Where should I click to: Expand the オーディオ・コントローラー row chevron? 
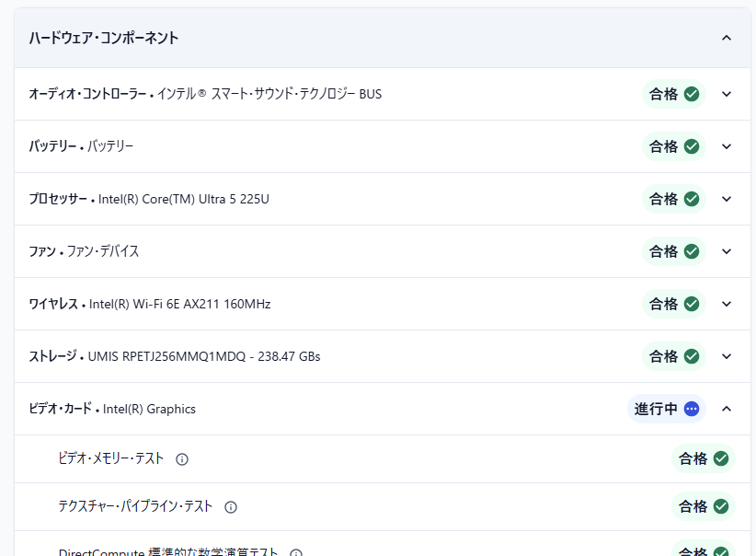pyautogui.click(x=727, y=94)
